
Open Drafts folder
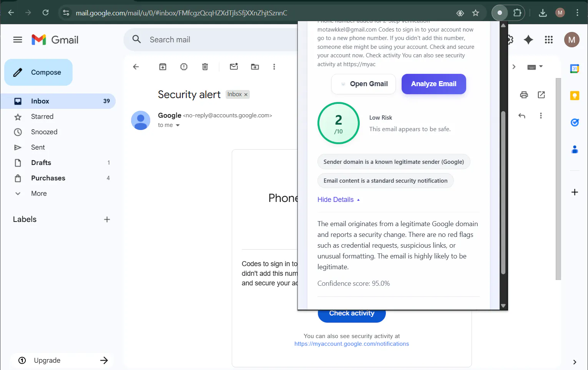(x=58, y=163)
